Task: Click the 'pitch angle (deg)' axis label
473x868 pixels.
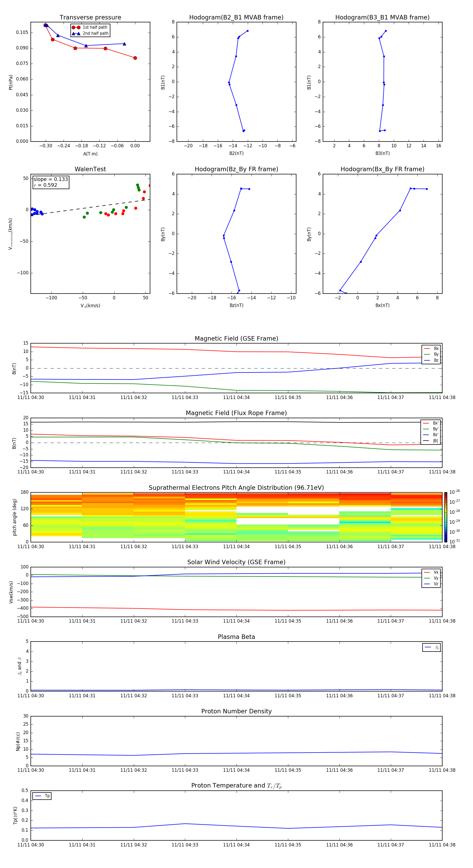Action: coord(14,517)
